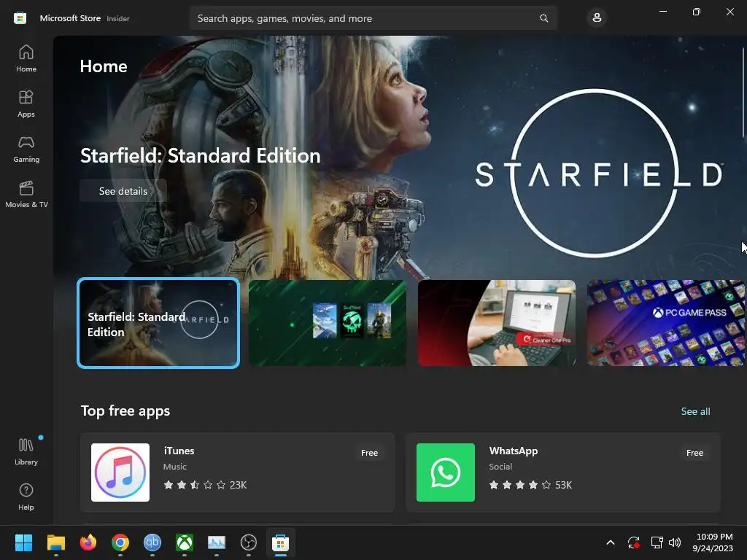The width and height of the screenshot is (747, 560).
Task: Open the user account profile icon
Action: point(597,18)
